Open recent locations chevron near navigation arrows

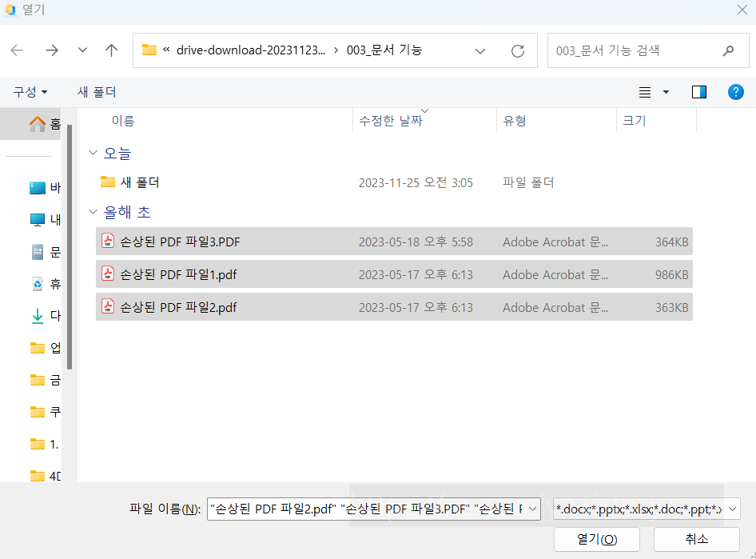(82, 50)
